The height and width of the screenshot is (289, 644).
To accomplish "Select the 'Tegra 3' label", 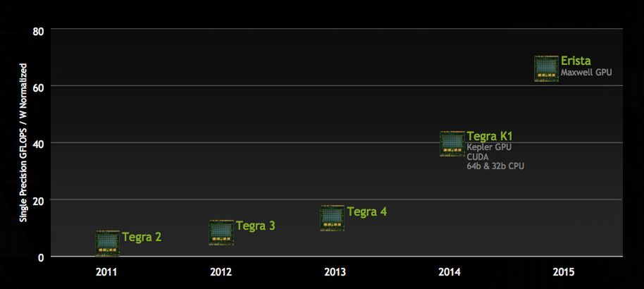I will (x=256, y=226).
